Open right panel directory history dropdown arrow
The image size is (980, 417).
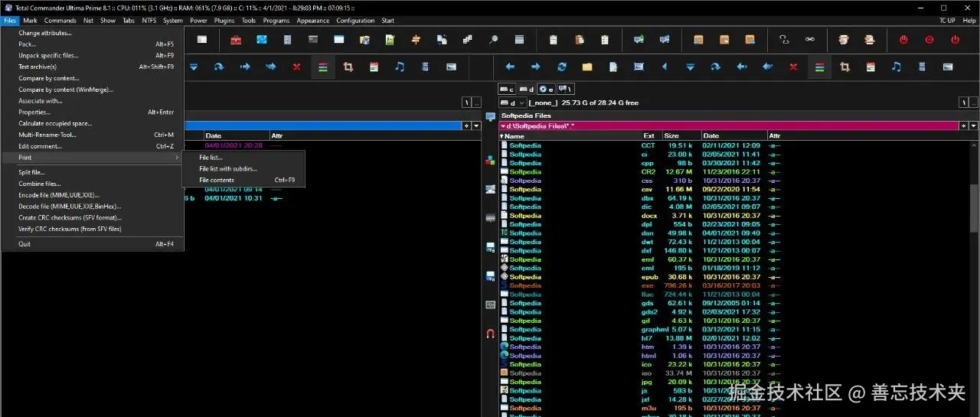tap(974, 125)
